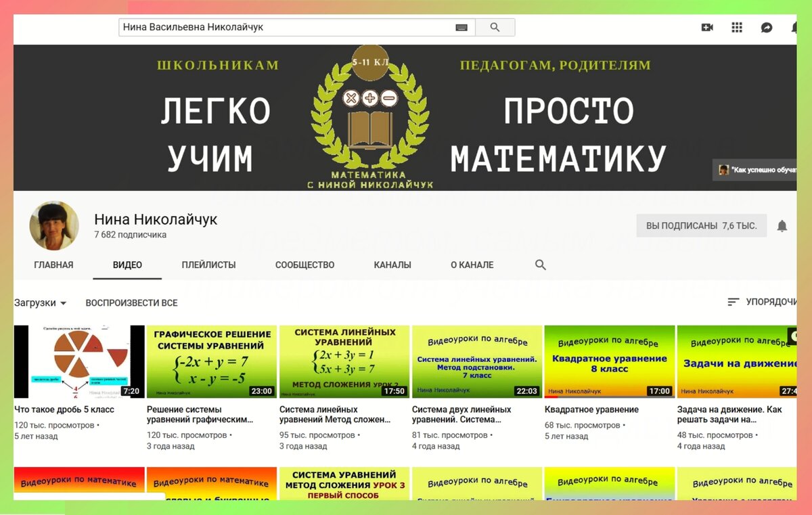Open Нина Николайчук channel avatar
This screenshot has height=515, width=812.
click(54, 225)
